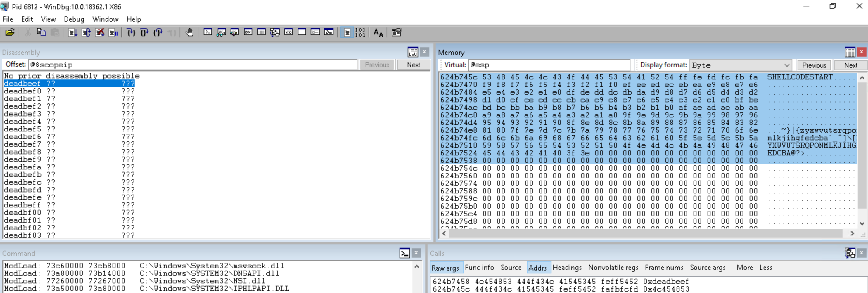Image resolution: width=868 pixels, height=293 pixels.
Task: Open the Command window via toolbar icon
Action: pos(208,32)
